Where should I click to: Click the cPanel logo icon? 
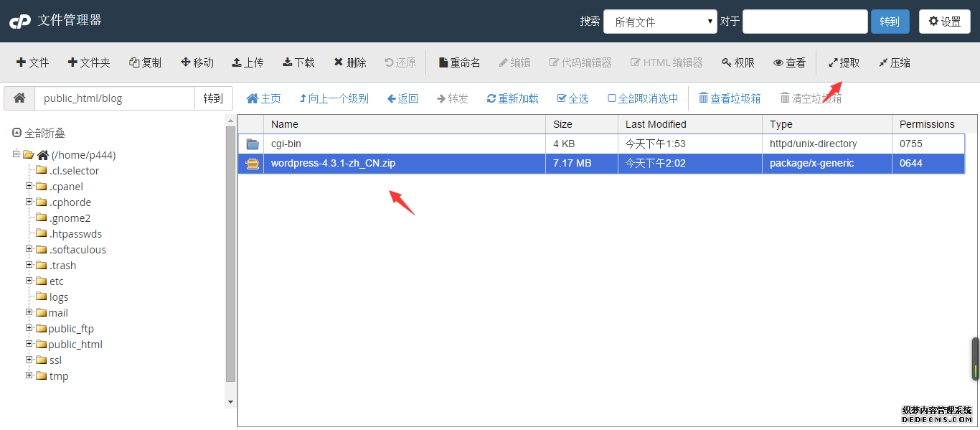pyautogui.click(x=20, y=22)
